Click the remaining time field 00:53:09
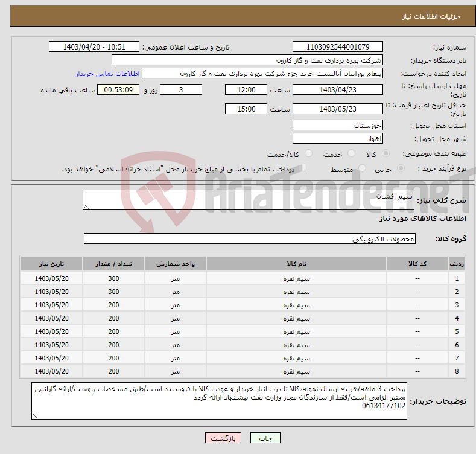 point(118,89)
